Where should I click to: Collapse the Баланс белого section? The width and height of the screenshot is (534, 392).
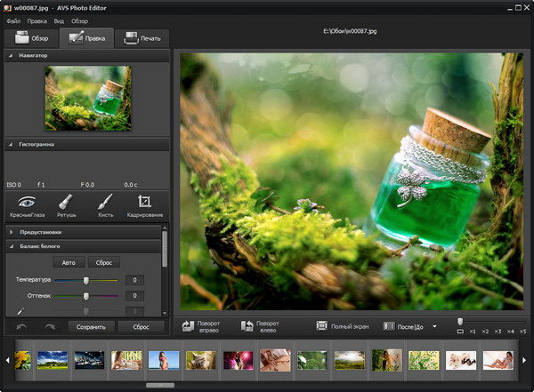[x=12, y=245]
